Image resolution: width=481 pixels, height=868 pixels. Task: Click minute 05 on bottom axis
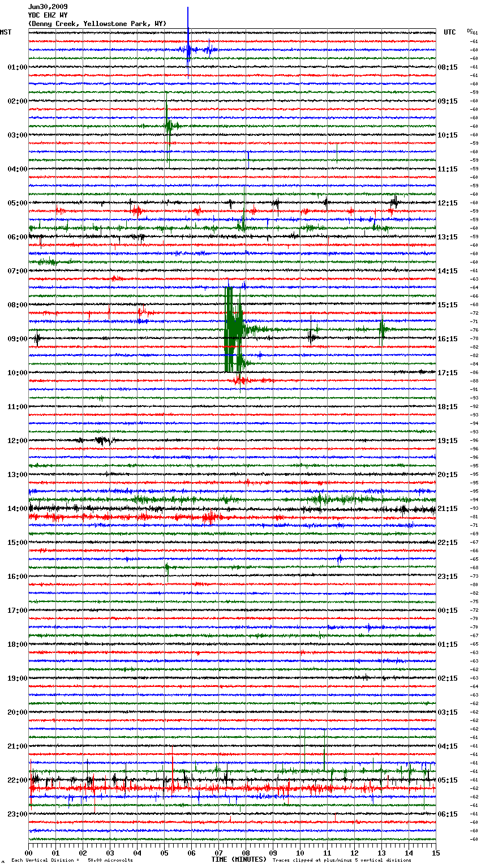point(165,853)
